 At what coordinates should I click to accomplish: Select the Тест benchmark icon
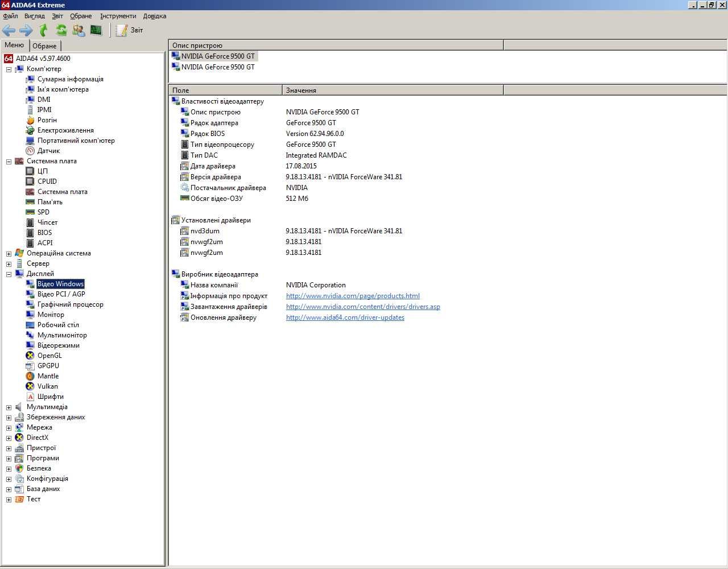point(19,499)
